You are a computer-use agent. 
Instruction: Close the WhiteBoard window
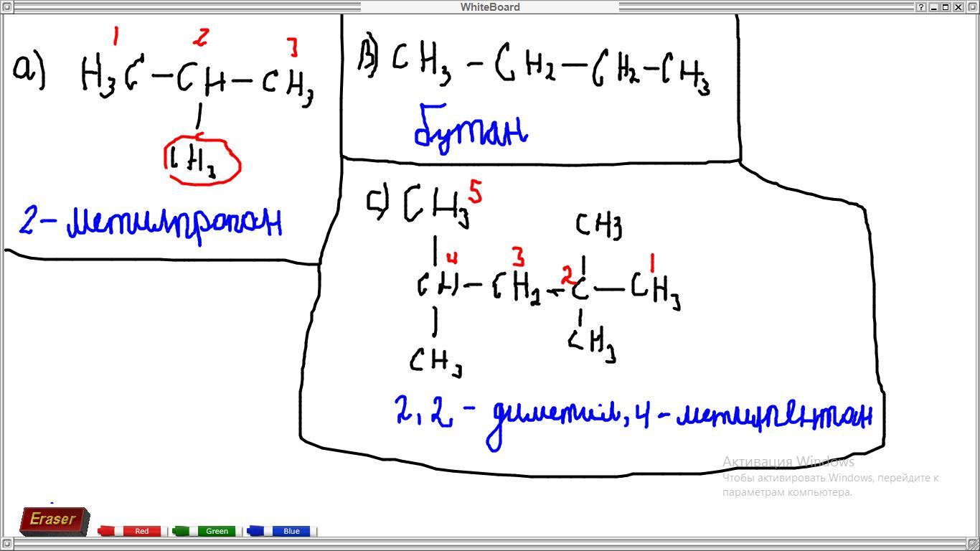[x=958, y=7]
